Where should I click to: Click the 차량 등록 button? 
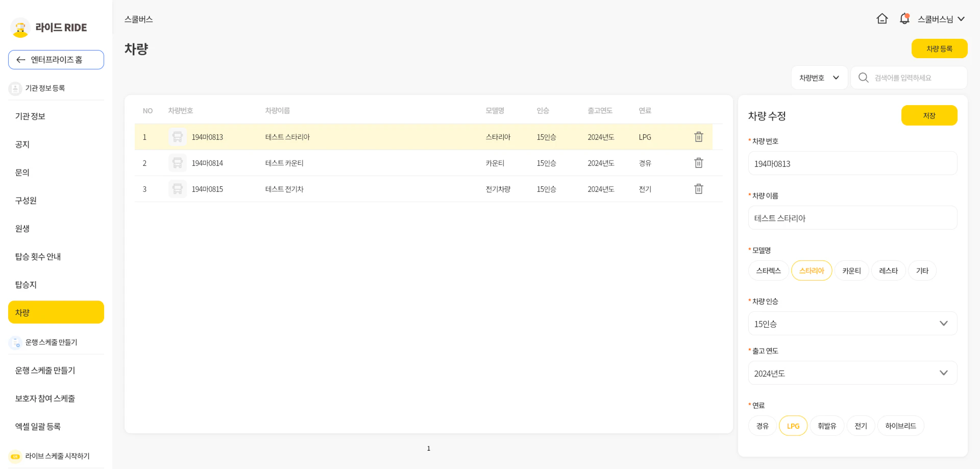click(939, 48)
